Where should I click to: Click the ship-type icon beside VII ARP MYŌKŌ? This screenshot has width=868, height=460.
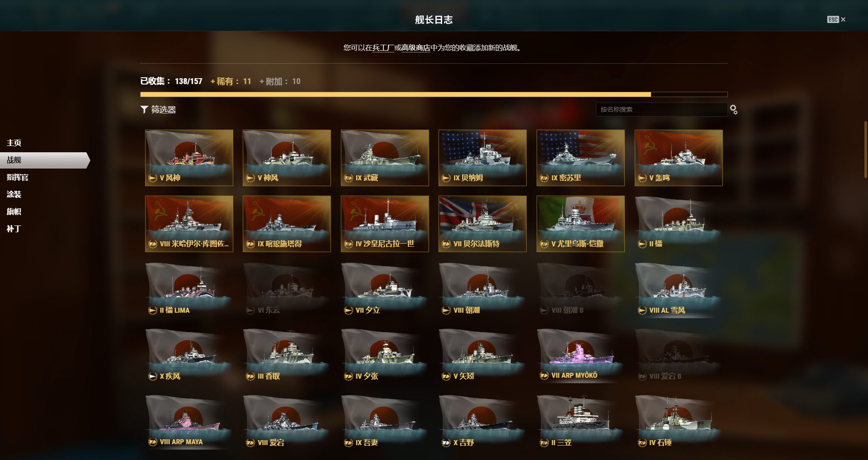544,376
